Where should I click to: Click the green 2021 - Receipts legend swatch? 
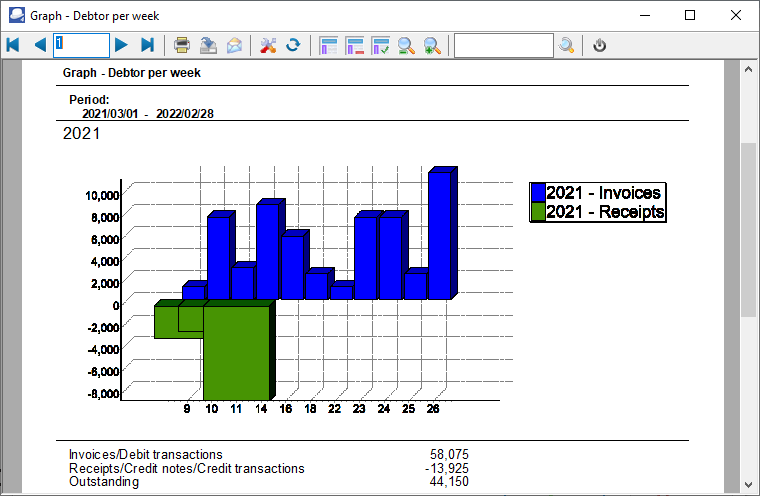point(538,212)
